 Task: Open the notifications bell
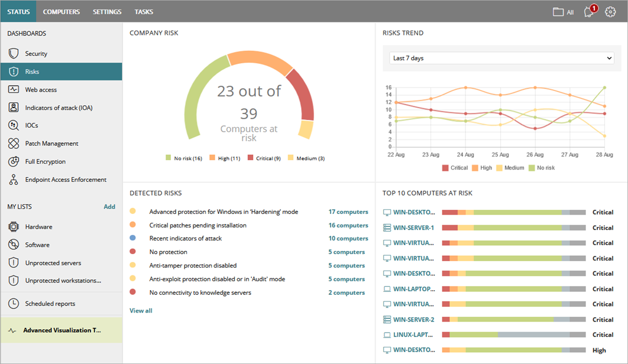[589, 11]
